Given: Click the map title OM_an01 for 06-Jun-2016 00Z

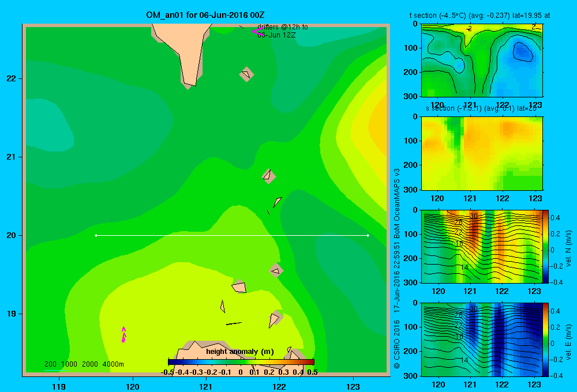Looking at the screenshot, I should click(205, 15).
